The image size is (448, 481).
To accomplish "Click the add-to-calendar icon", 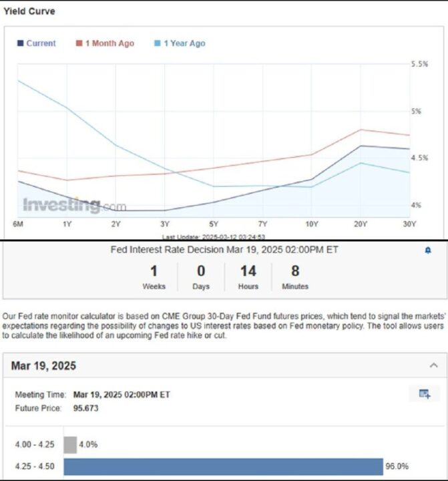I will pos(425,393).
